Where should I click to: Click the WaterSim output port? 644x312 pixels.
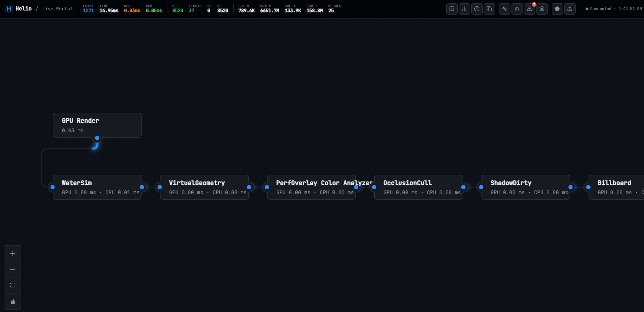[142, 187]
